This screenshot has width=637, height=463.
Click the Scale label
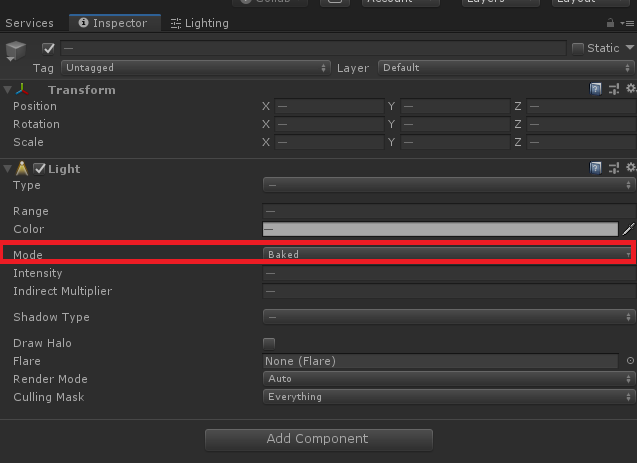(28, 142)
